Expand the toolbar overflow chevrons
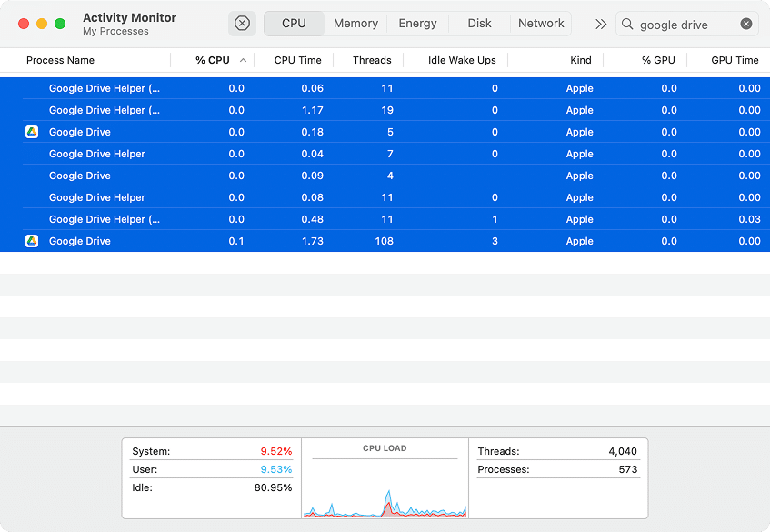 600,25
